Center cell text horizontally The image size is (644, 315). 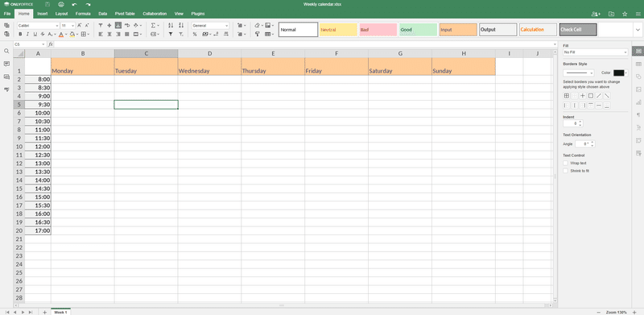[109, 34]
